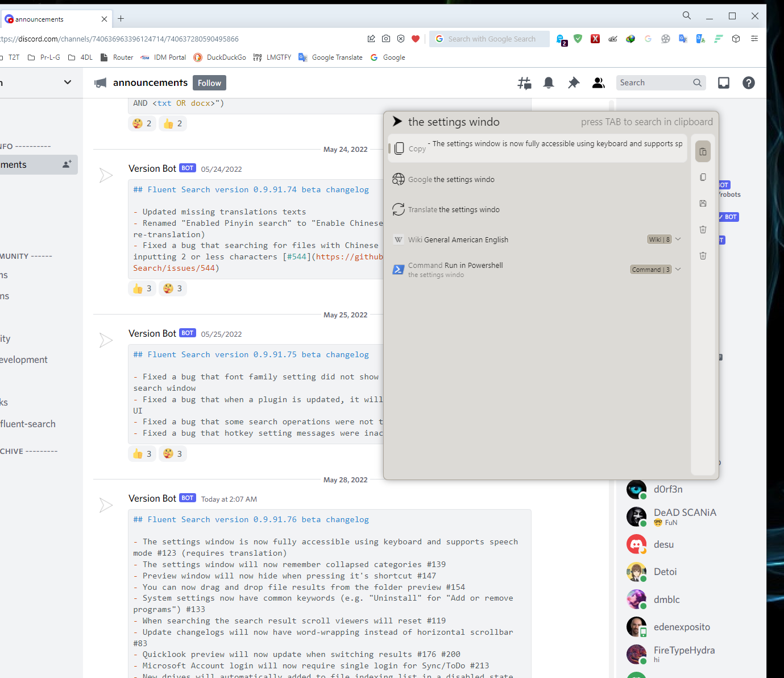Viewport: 784px width, 678px height.
Task: Toggle the smiling reaction on the 0.9.91.75 changelog
Action: click(172, 453)
